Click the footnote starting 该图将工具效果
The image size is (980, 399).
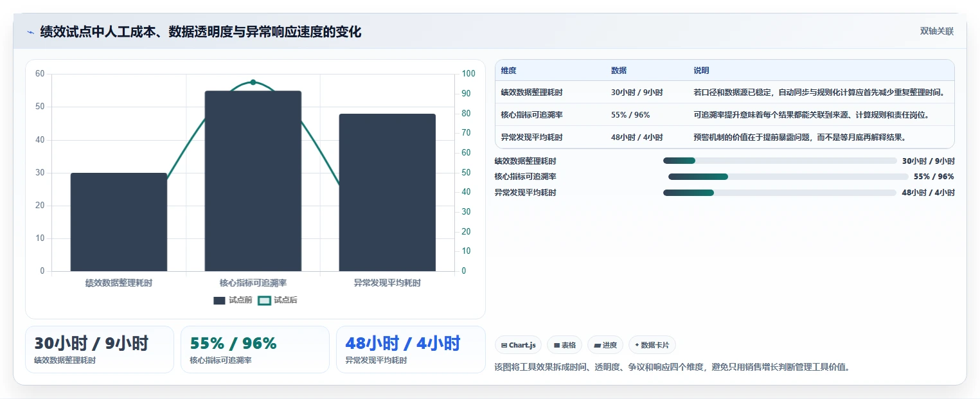(x=672, y=368)
